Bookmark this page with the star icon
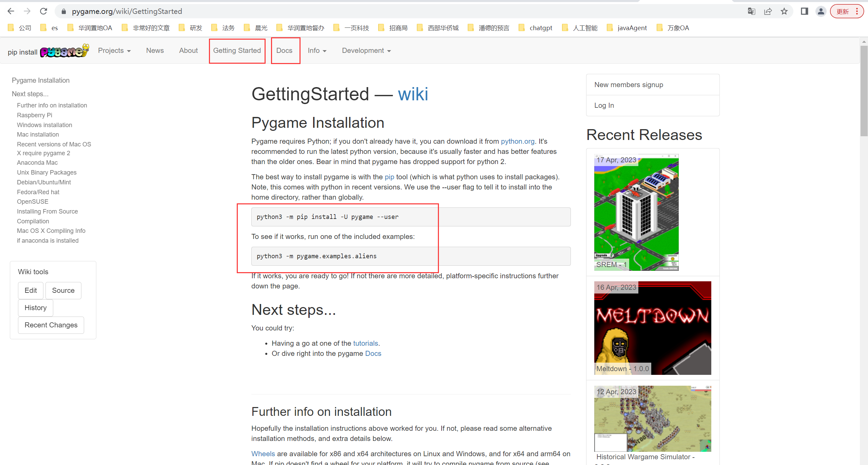This screenshot has height=465, width=868. tap(784, 12)
